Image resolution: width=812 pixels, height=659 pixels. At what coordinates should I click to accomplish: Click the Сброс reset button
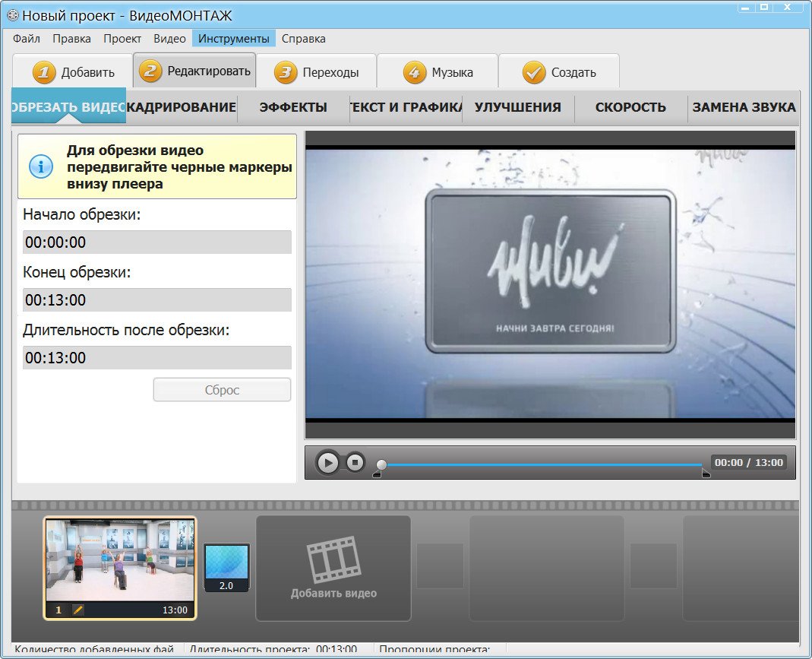222,390
